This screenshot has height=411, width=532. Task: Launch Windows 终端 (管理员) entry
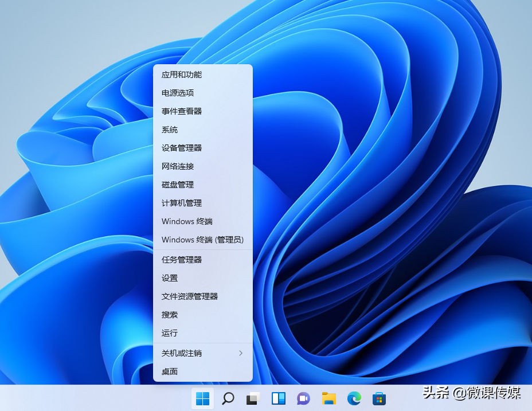202,240
